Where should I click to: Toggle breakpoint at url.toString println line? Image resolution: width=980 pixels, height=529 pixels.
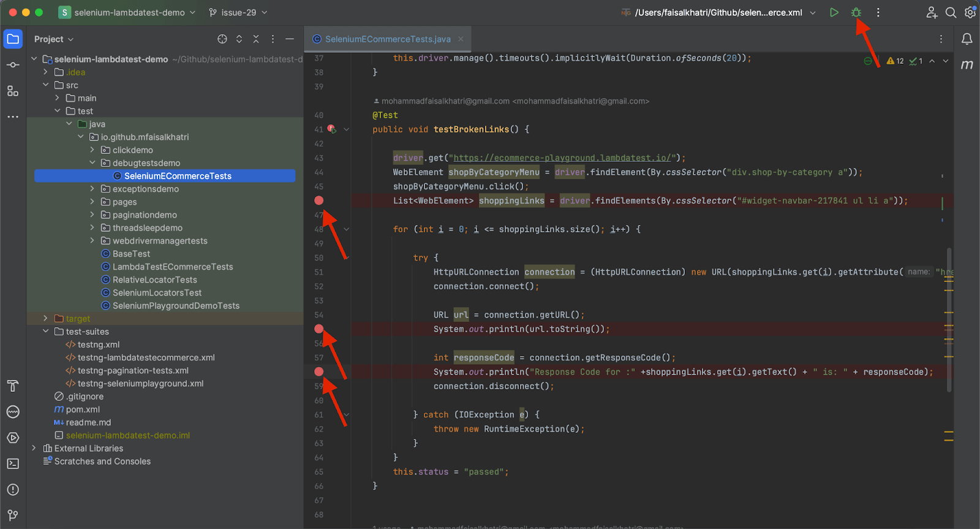click(x=318, y=329)
